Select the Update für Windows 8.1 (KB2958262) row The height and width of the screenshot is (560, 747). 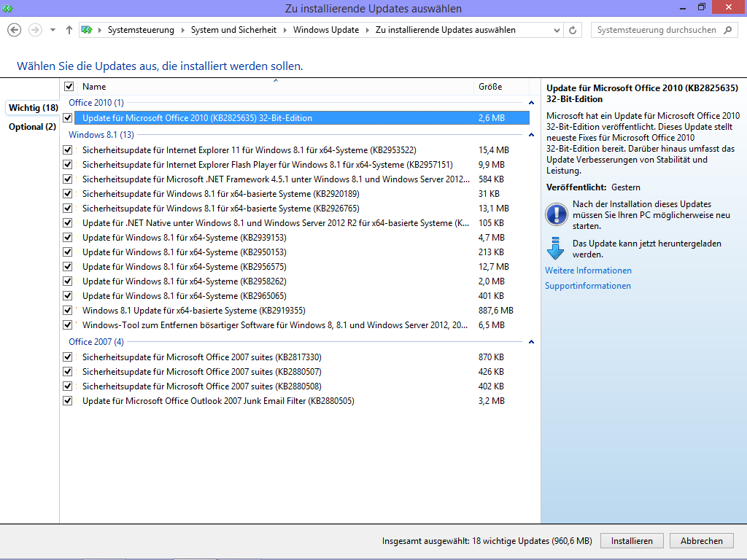coord(302,281)
